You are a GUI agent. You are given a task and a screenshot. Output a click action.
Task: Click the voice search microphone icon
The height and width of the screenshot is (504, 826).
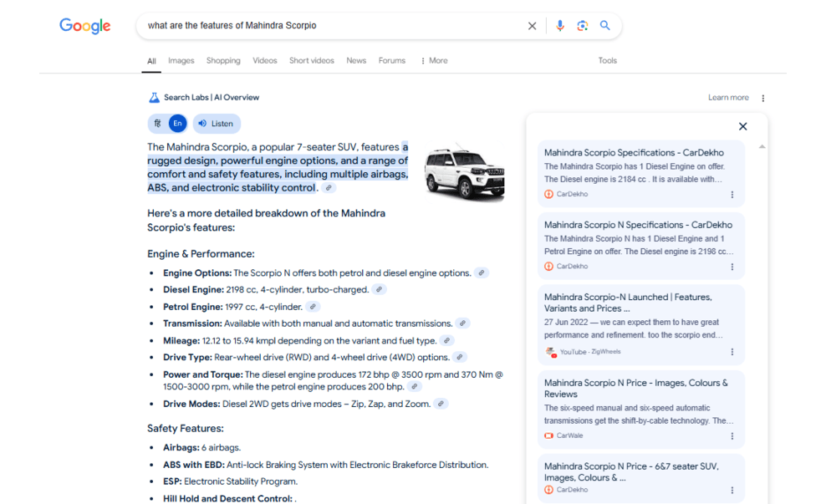[560, 26]
